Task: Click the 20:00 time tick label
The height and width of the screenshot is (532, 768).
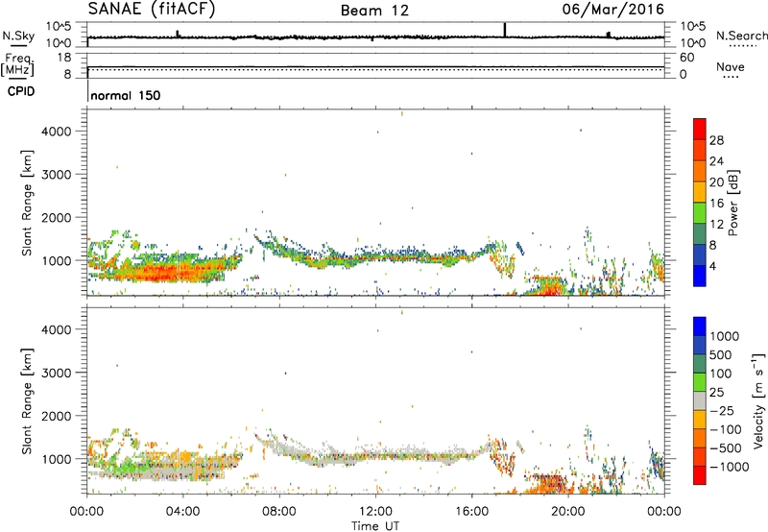Action: tap(568, 512)
